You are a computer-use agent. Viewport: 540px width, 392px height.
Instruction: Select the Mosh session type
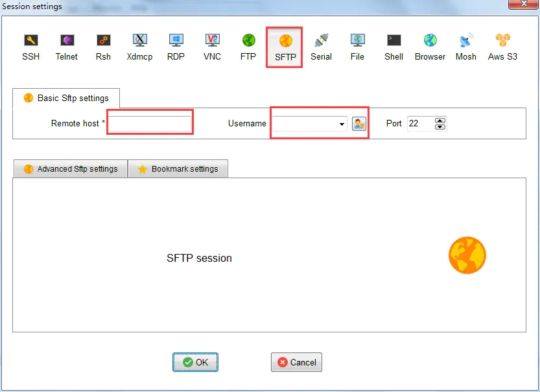click(465, 45)
